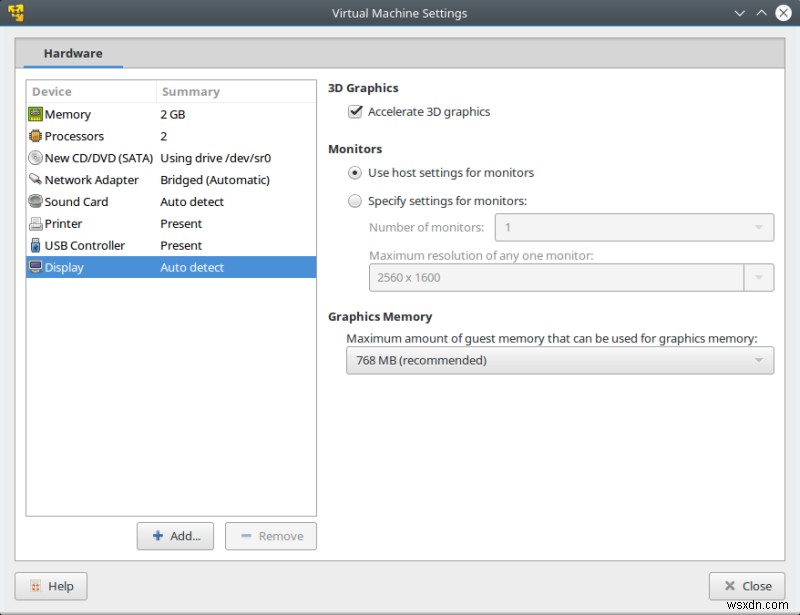
Task: Switch to the Hardware tab
Action: [x=71, y=53]
